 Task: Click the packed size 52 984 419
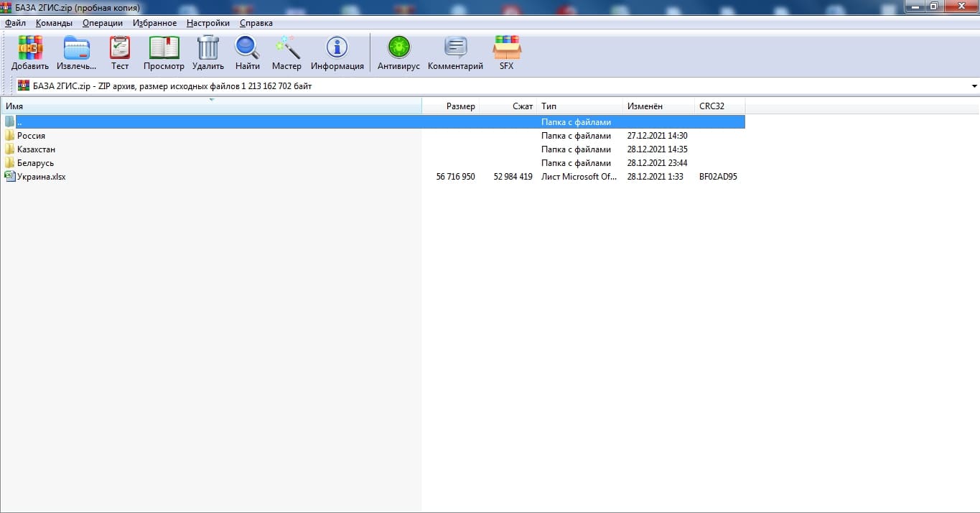click(x=513, y=176)
